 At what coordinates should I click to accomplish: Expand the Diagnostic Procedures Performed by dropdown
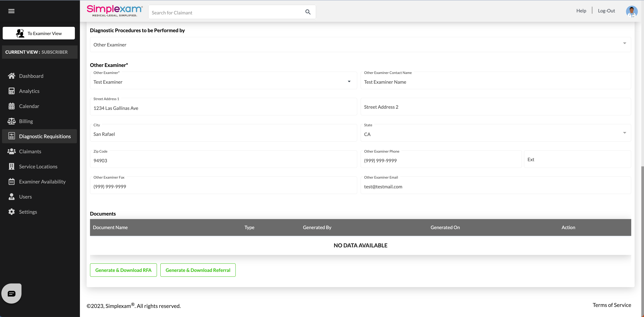pos(624,43)
